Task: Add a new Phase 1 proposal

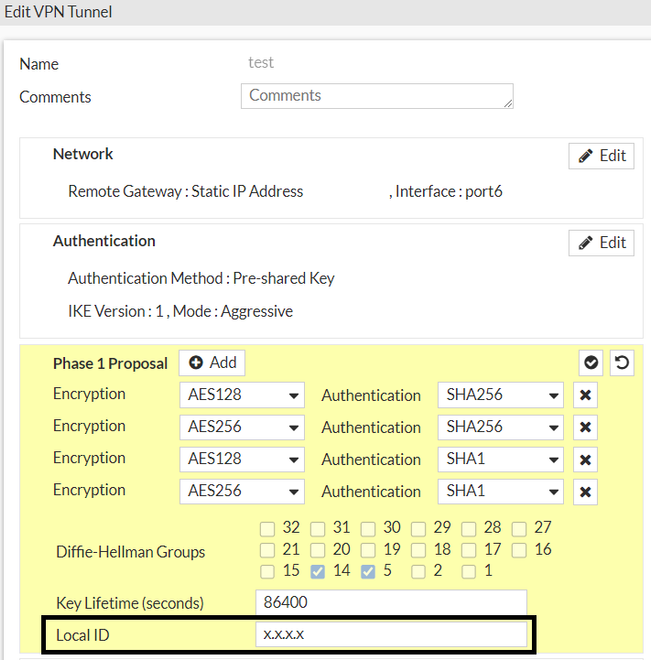Action: (212, 363)
